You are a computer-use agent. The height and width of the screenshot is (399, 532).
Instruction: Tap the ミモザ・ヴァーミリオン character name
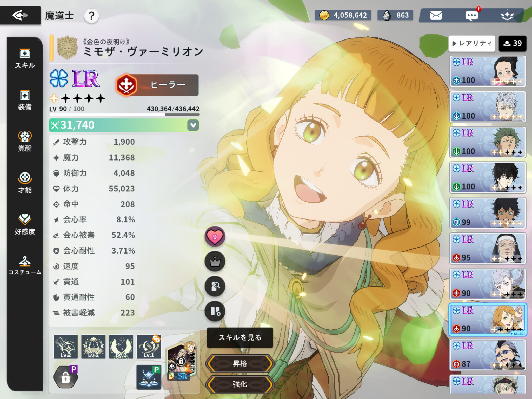tap(143, 52)
